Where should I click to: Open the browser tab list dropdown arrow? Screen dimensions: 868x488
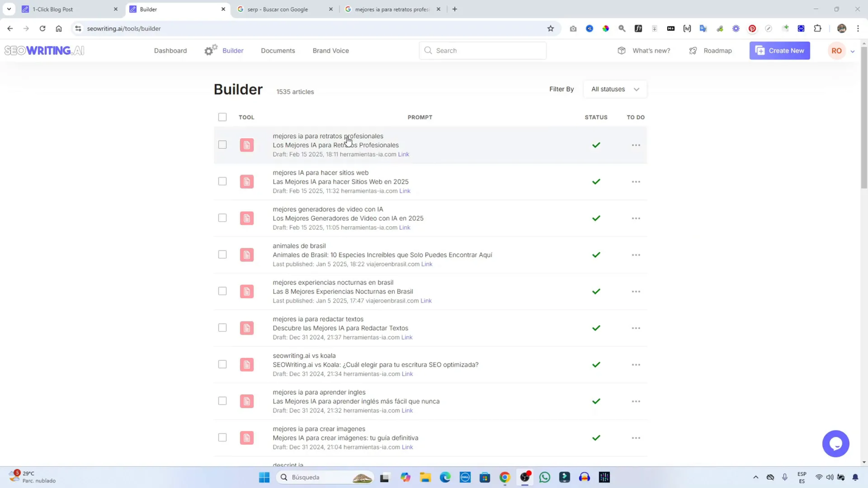coord(9,9)
